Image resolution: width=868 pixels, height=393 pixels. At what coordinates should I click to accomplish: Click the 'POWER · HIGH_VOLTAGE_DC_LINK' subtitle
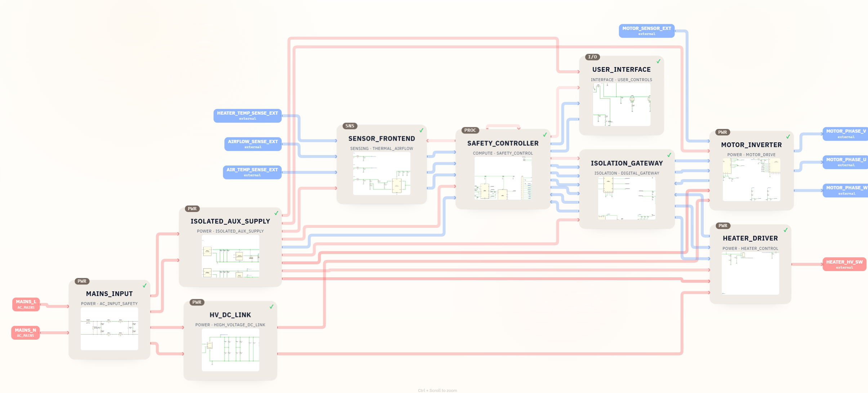(x=230, y=325)
